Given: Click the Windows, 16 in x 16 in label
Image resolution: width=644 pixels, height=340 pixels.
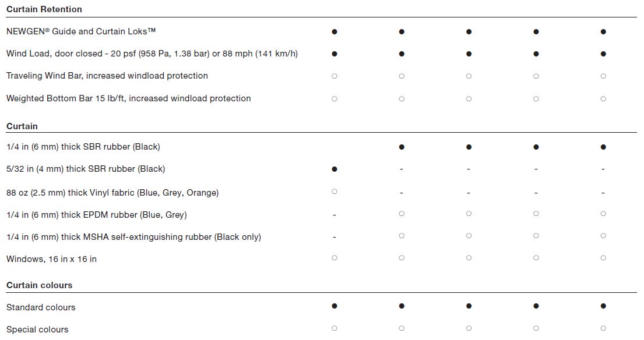Looking at the screenshot, I should pos(52,259).
